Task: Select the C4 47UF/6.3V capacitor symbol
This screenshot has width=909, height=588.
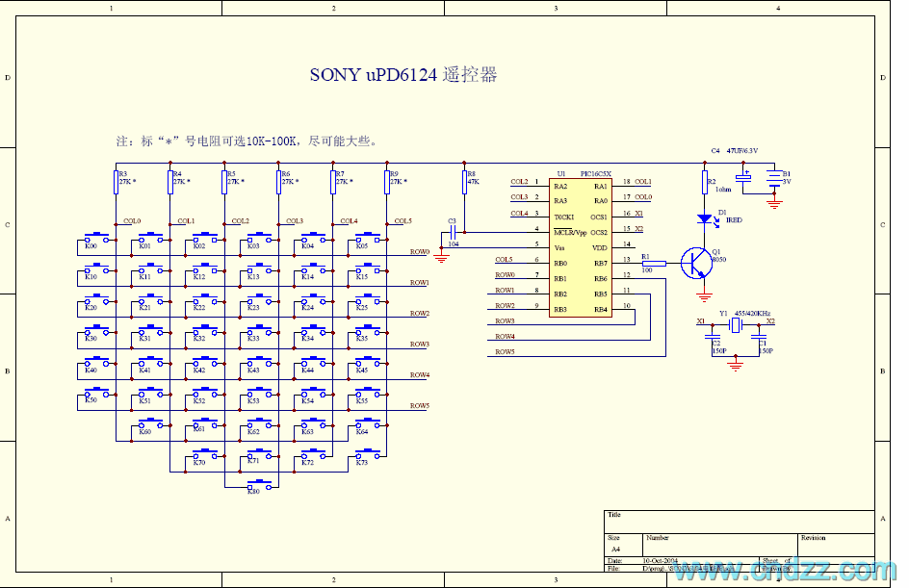Action: click(743, 177)
